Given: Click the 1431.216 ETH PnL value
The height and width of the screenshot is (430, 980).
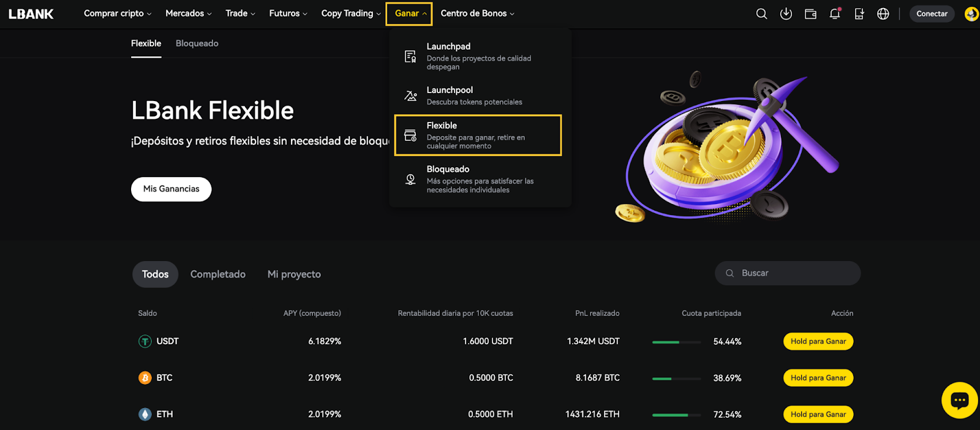Looking at the screenshot, I should (x=592, y=414).
